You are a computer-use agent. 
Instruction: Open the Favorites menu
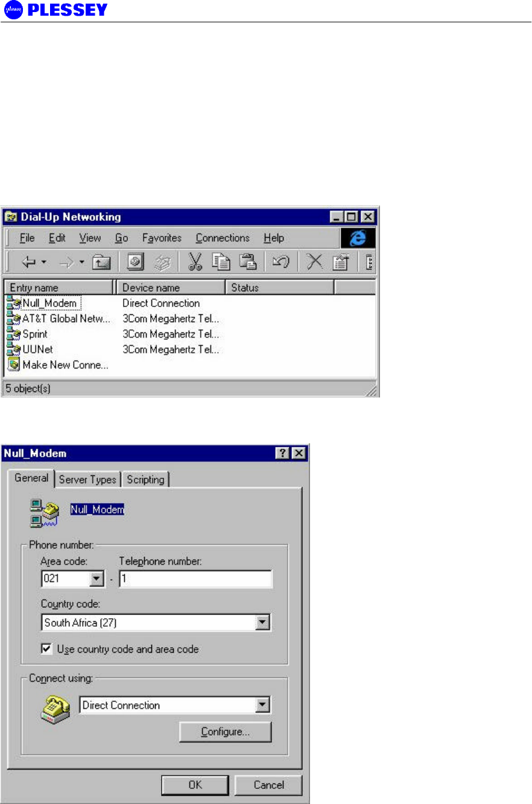click(x=162, y=238)
